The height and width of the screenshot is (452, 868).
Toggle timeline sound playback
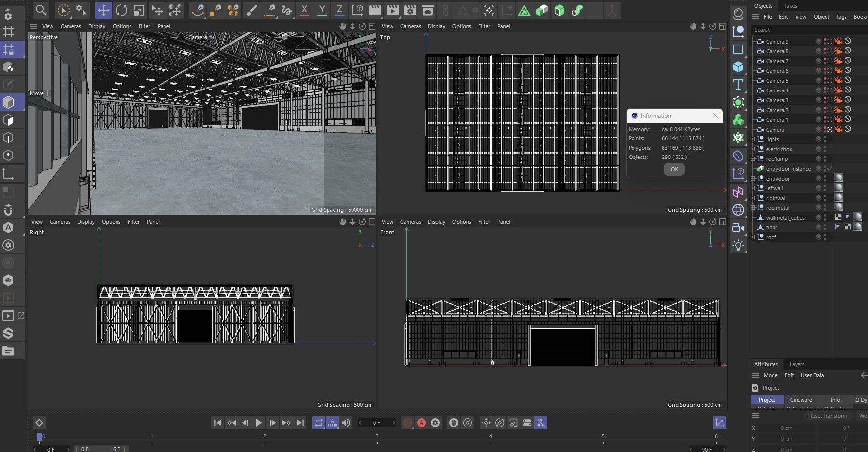346,423
